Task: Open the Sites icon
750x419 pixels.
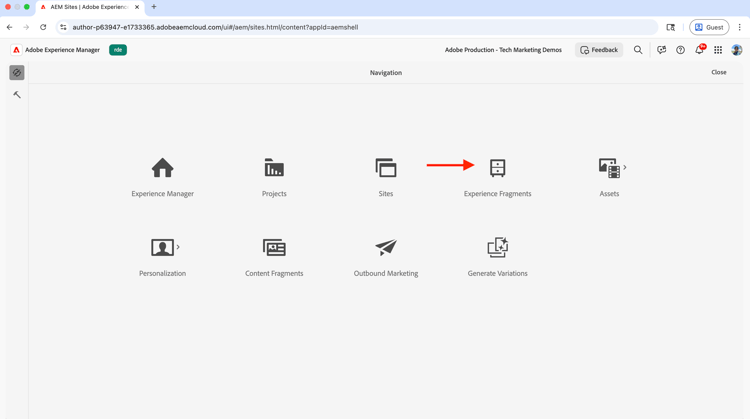Action: [x=386, y=168]
